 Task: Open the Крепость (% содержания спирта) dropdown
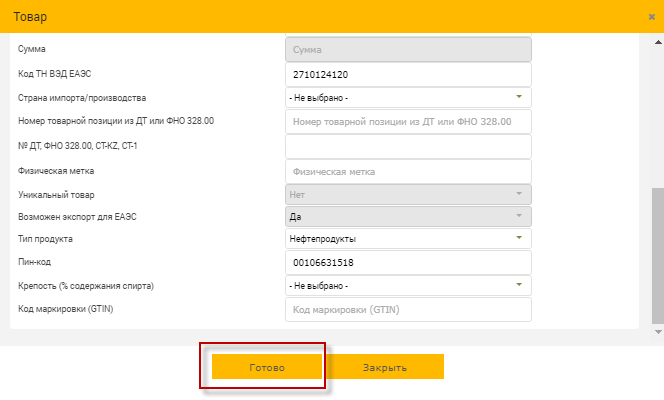point(408,286)
